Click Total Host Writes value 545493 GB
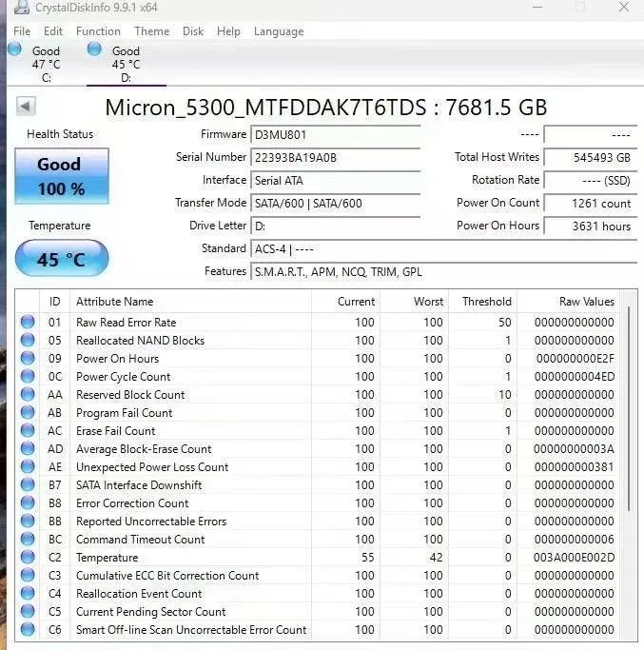The width and height of the screenshot is (644, 650). click(x=590, y=158)
